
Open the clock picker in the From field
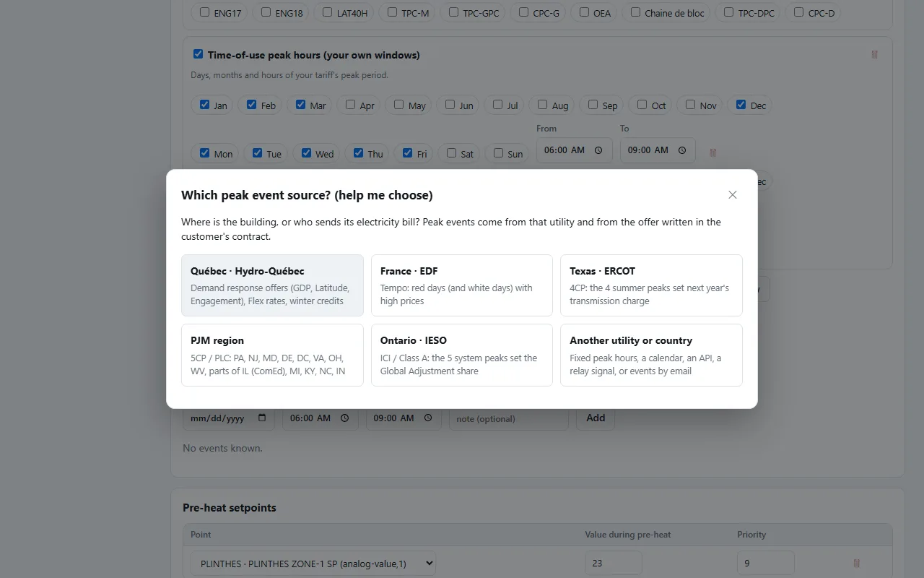point(598,150)
